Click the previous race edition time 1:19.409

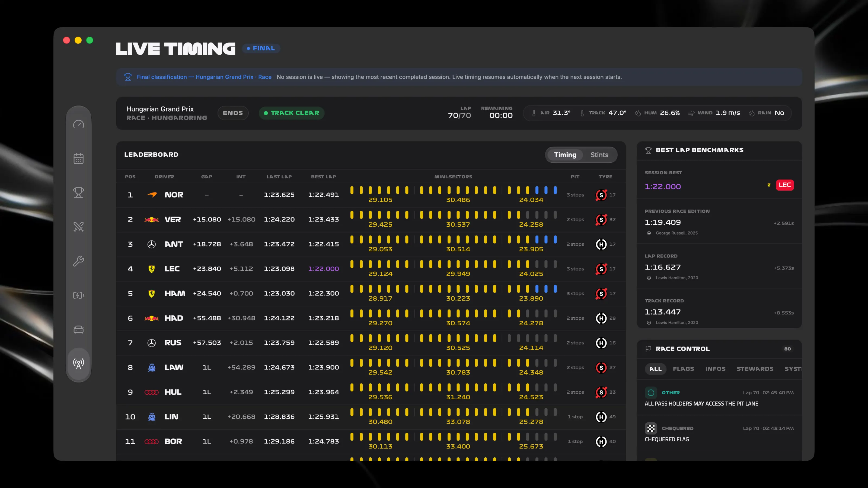pos(663,223)
